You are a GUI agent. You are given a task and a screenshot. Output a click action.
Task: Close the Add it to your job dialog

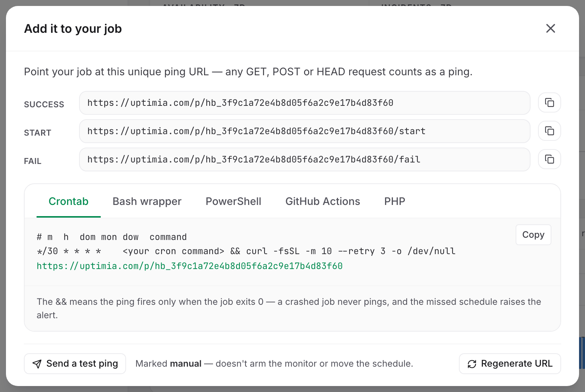[550, 28]
